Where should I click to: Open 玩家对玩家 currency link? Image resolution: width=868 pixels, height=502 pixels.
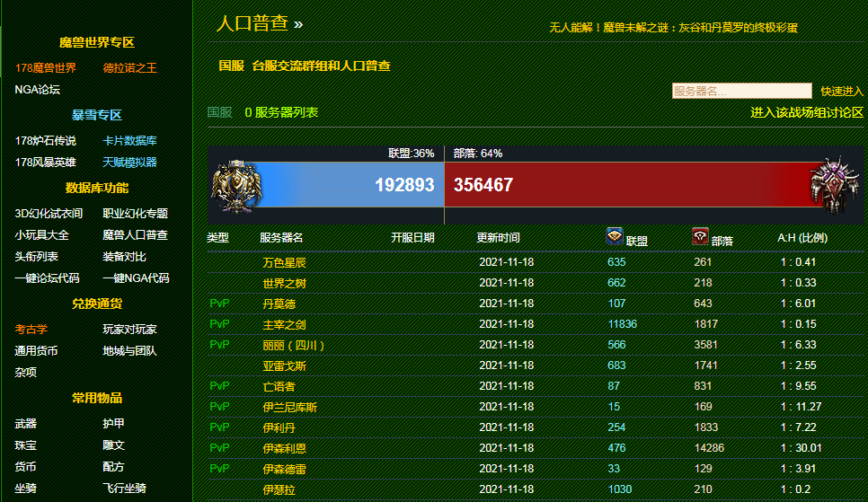coord(129,330)
